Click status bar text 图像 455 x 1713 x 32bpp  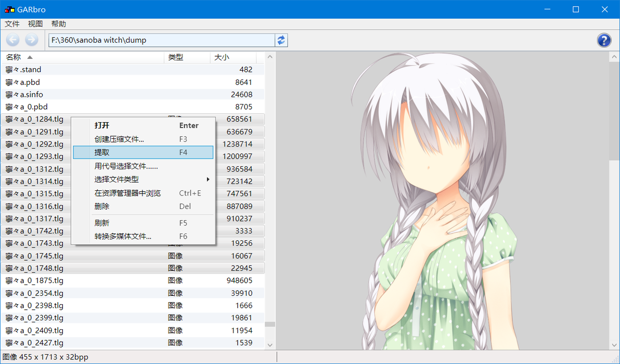click(x=45, y=357)
